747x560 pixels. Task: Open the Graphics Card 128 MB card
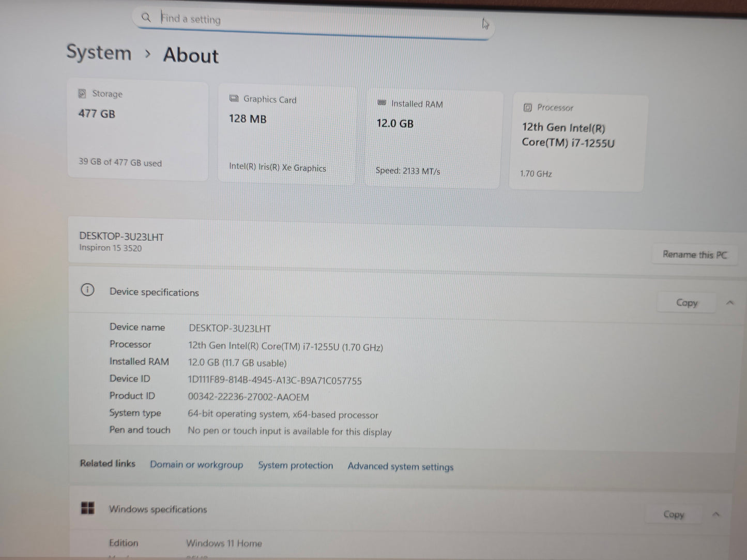coord(287,135)
